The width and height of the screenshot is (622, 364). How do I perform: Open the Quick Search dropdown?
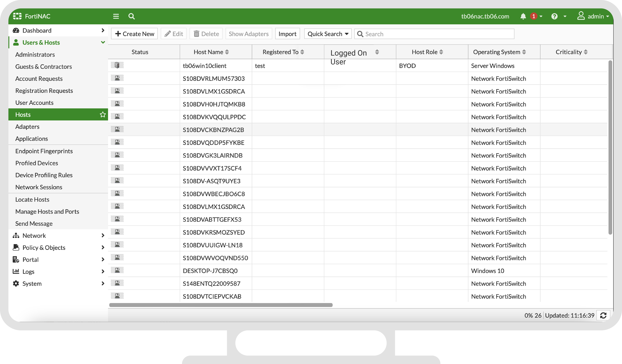(x=328, y=34)
